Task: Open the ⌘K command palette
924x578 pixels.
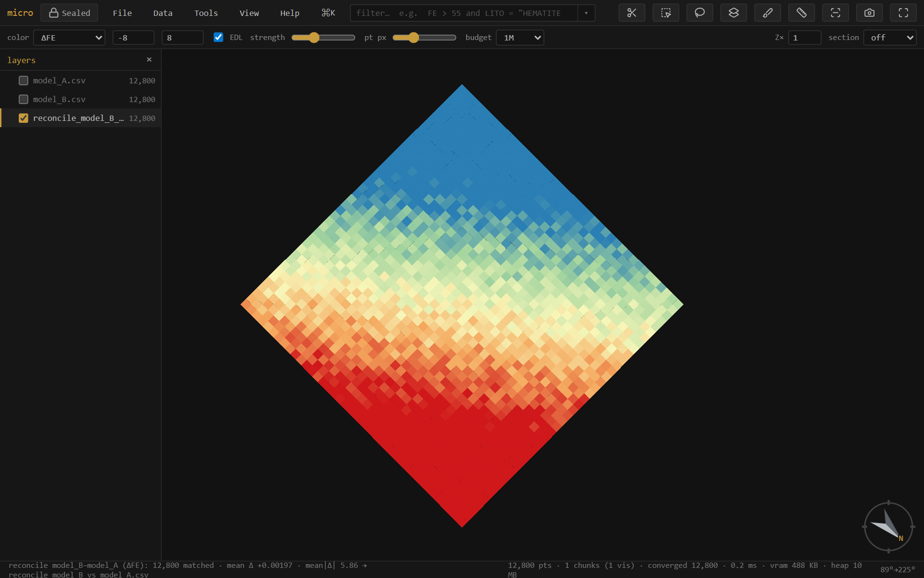Action: coord(328,13)
